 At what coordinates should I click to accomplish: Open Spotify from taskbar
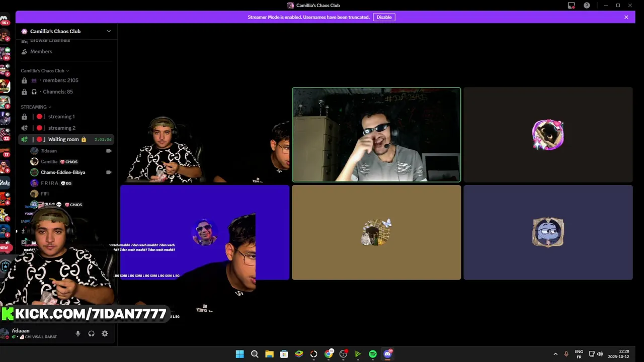pos(373,354)
